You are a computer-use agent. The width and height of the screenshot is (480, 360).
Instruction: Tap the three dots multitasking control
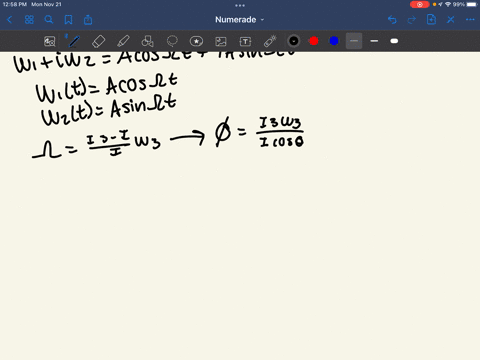click(x=240, y=5)
